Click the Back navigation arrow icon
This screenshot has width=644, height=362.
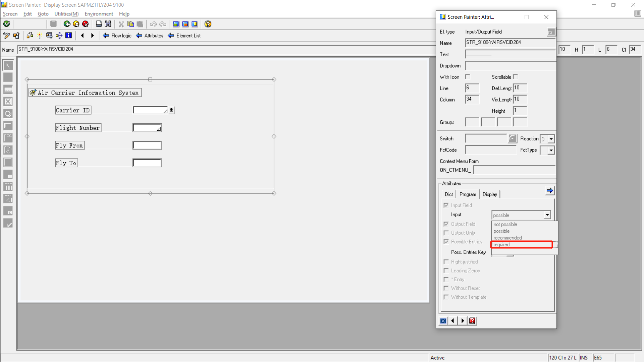tap(66, 24)
